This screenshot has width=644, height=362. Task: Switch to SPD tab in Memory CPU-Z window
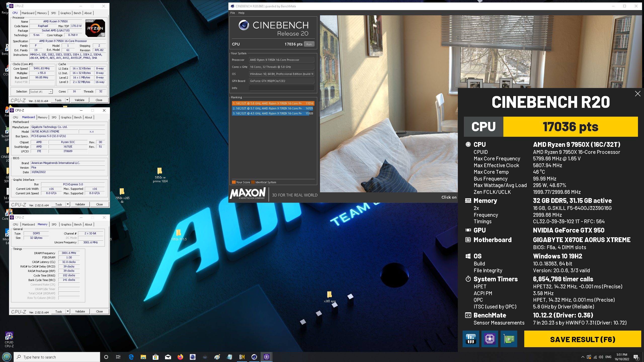(x=54, y=224)
